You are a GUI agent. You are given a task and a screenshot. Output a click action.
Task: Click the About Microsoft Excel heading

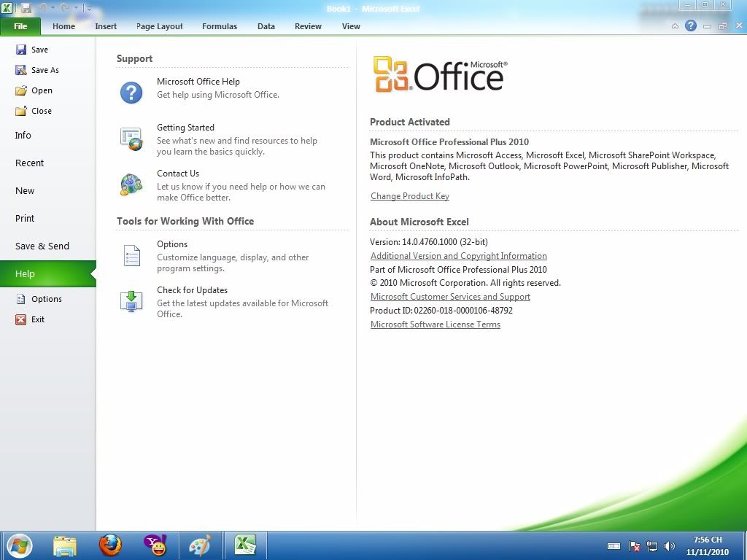(x=419, y=222)
